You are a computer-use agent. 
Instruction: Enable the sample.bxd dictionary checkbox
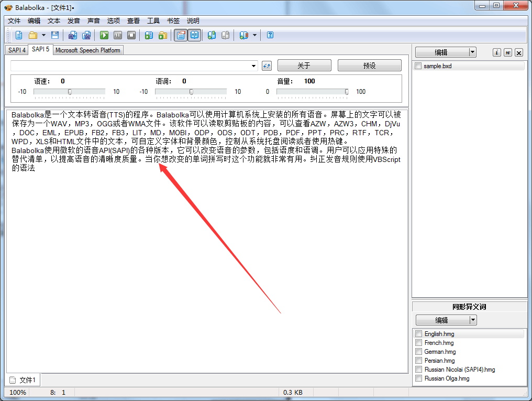[418, 66]
